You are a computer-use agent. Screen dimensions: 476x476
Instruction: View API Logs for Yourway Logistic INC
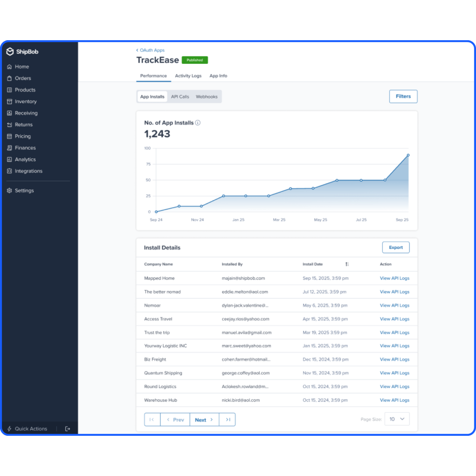click(x=395, y=346)
